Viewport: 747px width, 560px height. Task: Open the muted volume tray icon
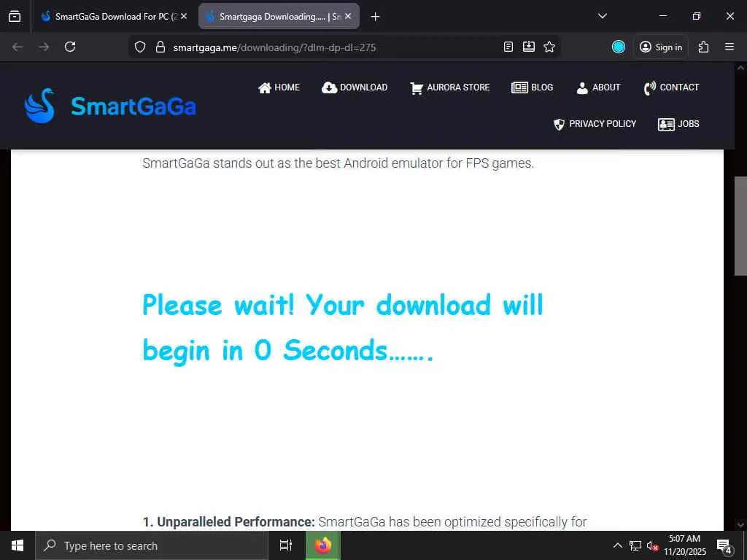tap(652, 545)
